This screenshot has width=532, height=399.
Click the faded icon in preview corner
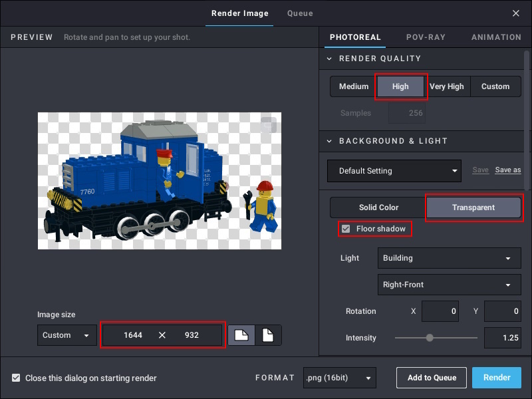[x=269, y=125]
